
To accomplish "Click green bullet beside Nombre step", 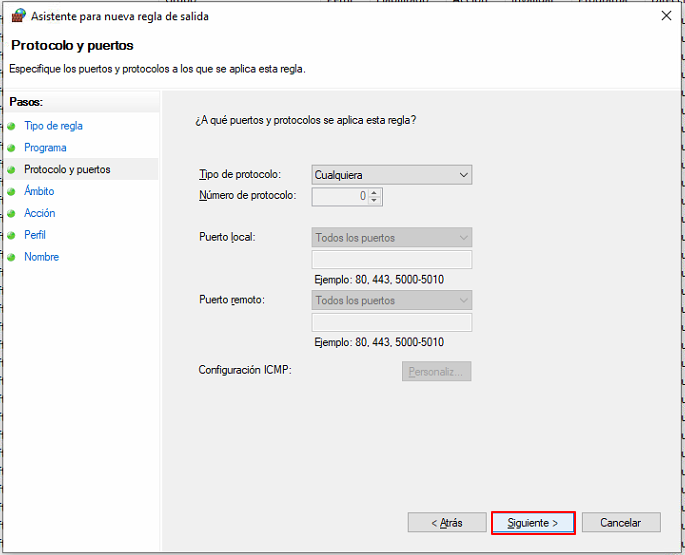I will tap(11, 257).
